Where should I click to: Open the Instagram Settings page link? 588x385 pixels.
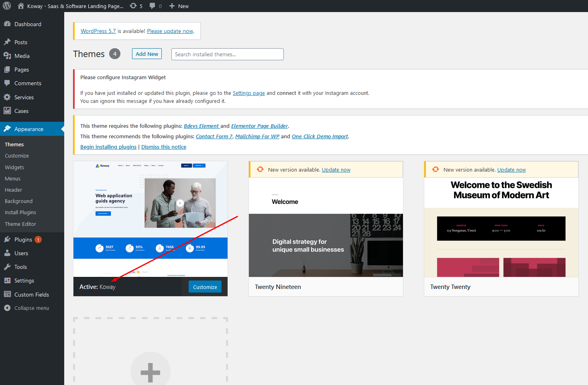(249, 93)
